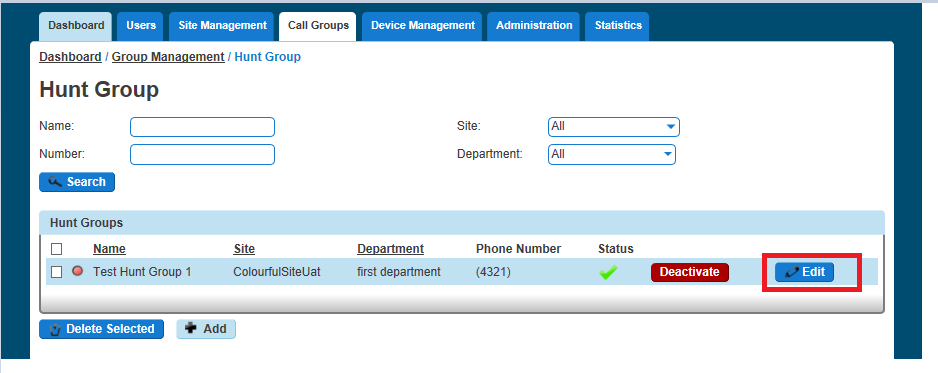Click the (4321) phone number cell
The image size is (938, 373).
pyautogui.click(x=494, y=272)
